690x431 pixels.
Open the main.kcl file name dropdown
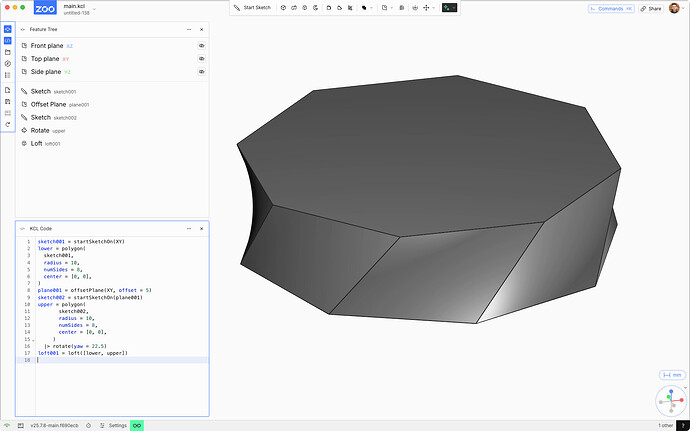pyautogui.click(x=94, y=9)
